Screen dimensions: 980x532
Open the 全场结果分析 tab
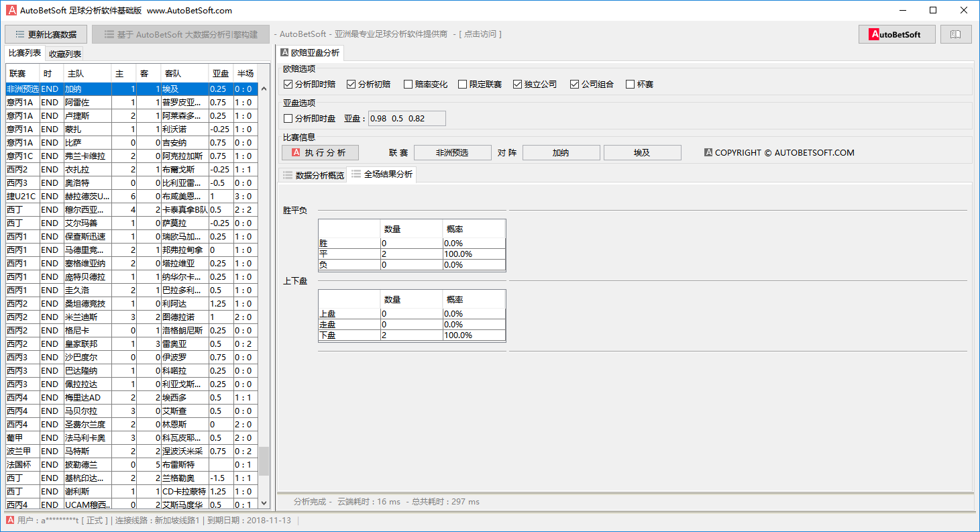coord(382,174)
